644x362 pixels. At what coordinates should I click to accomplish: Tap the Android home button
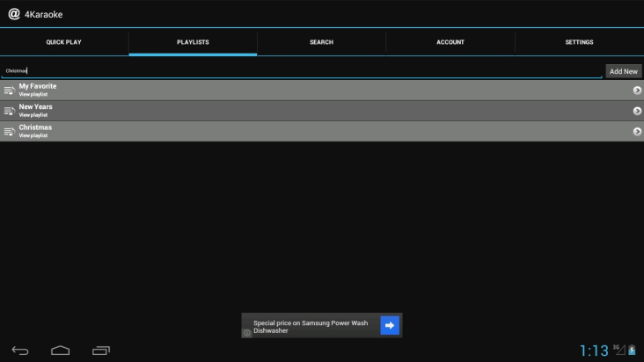(61, 351)
